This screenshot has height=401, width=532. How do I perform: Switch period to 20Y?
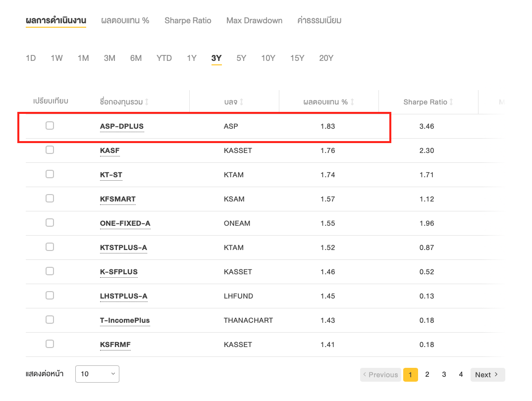[x=326, y=58]
